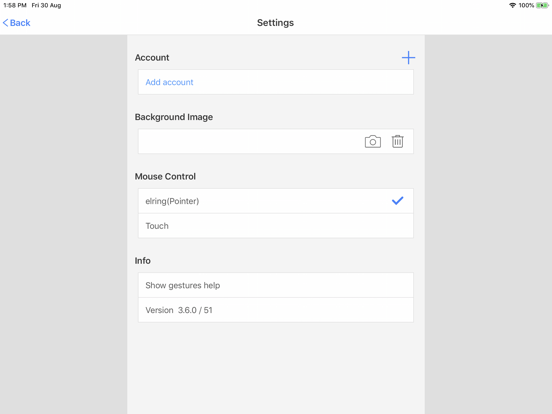Tap the Info section heading

point(143,261)
